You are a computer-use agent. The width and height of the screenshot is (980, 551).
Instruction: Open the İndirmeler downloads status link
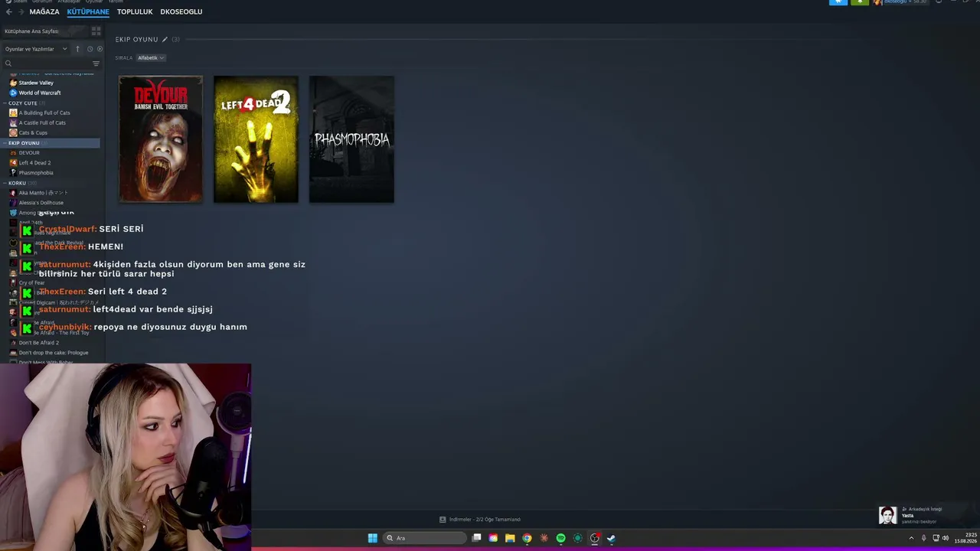pos(485,520)
